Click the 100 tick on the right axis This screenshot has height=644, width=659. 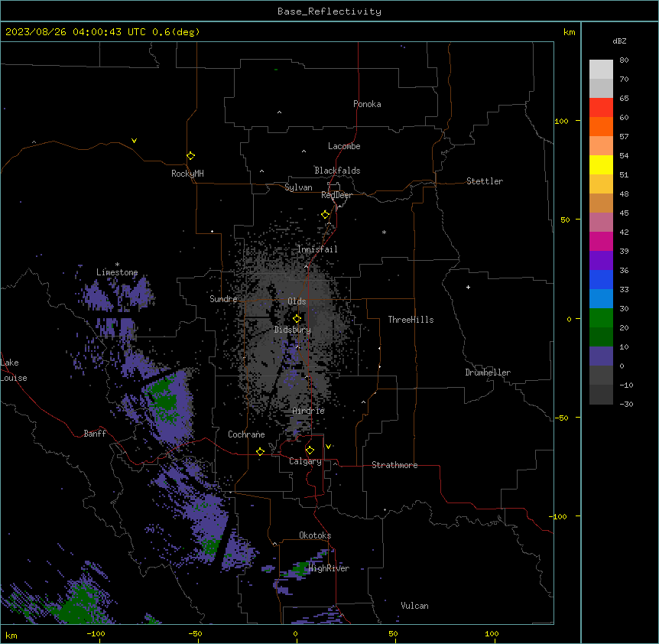coord(561,121)
